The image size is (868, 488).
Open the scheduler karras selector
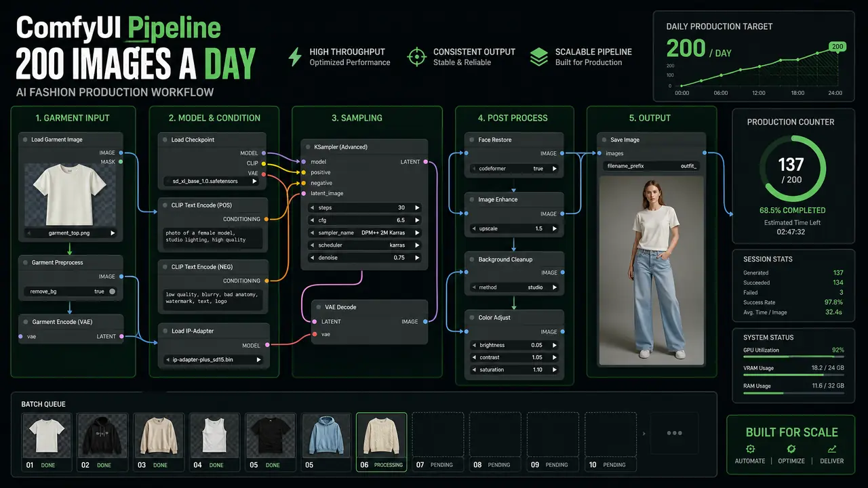pyautogui.click(x=364, y=245)
